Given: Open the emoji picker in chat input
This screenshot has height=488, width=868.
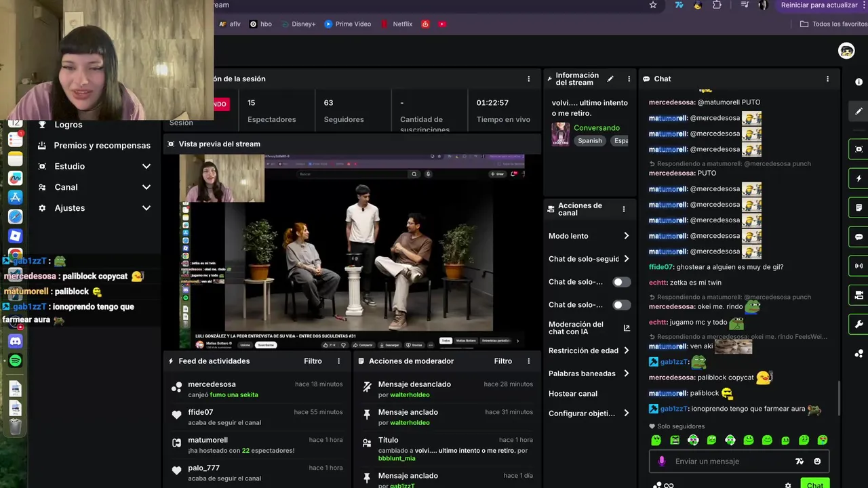Looking at the screenshot, I should click(x=817, y=462).
